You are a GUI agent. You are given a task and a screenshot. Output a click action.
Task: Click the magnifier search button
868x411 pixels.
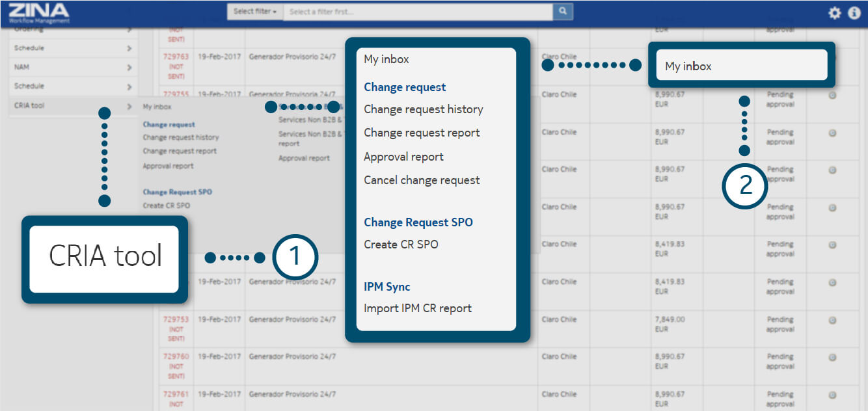coord(562,12)
